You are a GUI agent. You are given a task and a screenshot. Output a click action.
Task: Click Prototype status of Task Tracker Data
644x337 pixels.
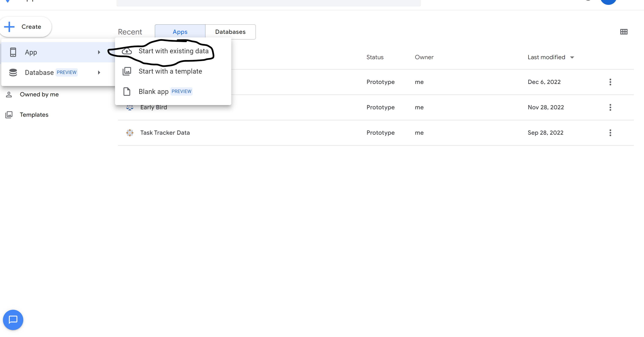click(381, 133)
